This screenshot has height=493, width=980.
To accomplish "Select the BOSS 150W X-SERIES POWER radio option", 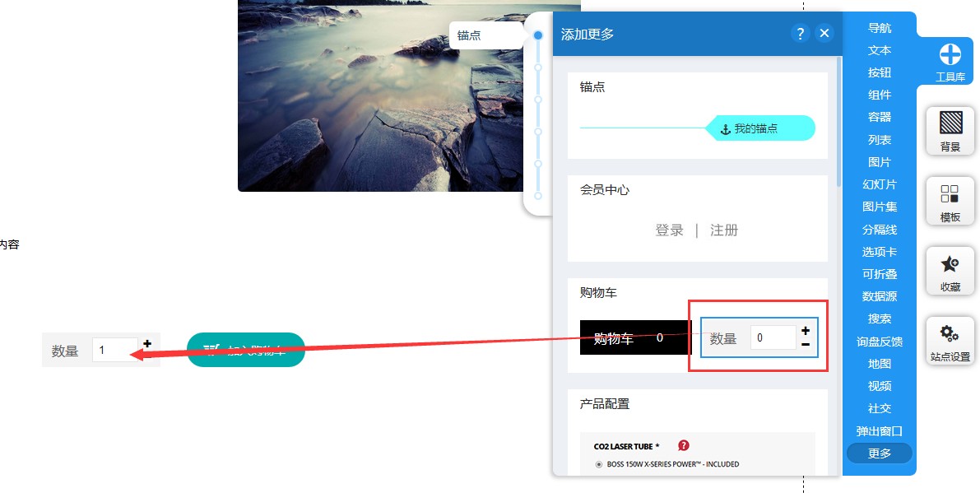I will point(599,464).
